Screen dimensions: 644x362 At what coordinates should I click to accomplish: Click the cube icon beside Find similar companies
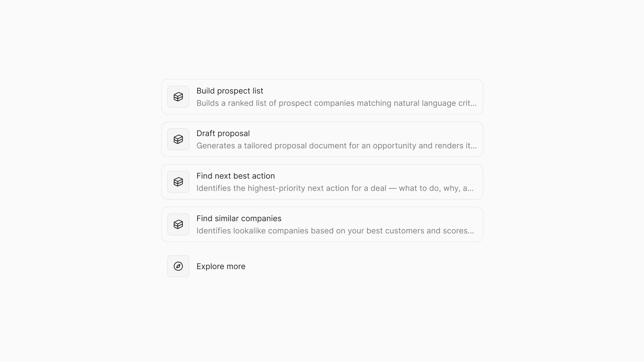[178, 225]
